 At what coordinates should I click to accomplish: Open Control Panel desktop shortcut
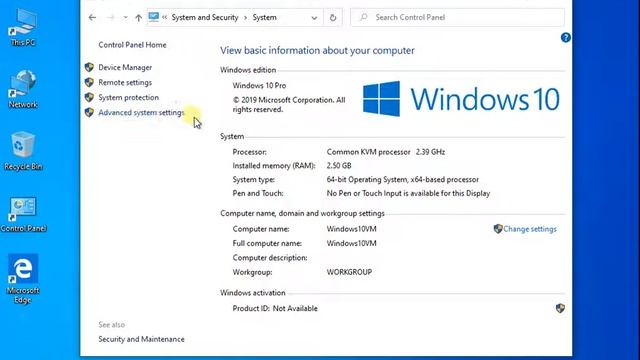click(23, 214)
